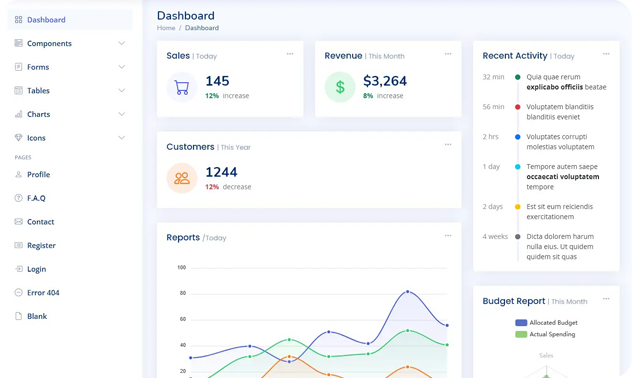Click the Profile person icon
Image resolution: width=632 pixels, height=378 pixels.
18,174
